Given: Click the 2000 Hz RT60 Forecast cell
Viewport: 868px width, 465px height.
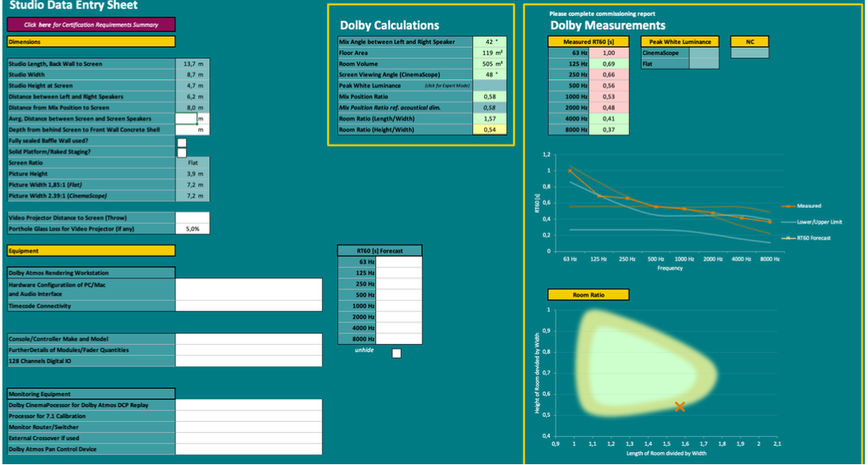Looking at the screenshot, I should [x=399, y=317].
